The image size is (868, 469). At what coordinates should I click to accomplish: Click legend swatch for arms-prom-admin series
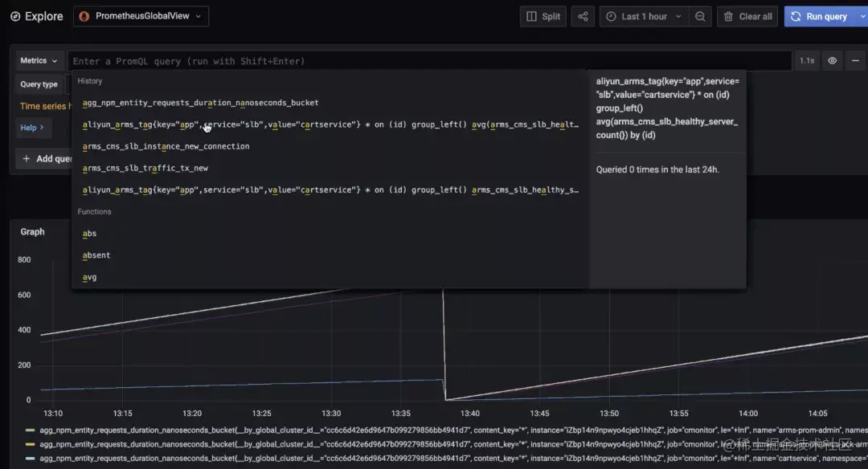pos(31,430)
